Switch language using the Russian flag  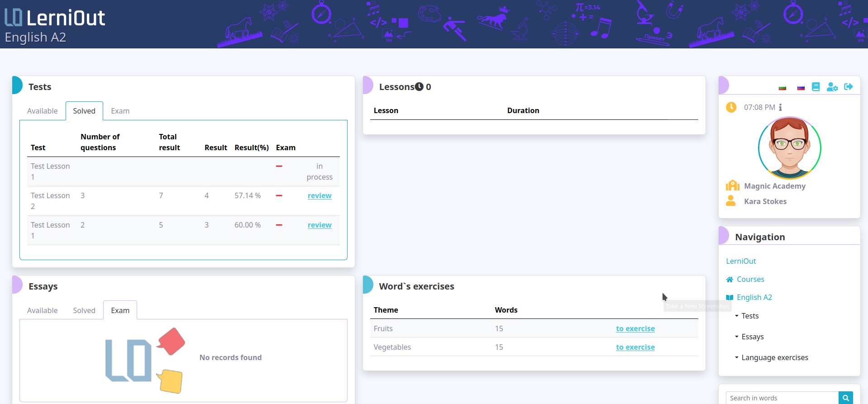[801, 88]
